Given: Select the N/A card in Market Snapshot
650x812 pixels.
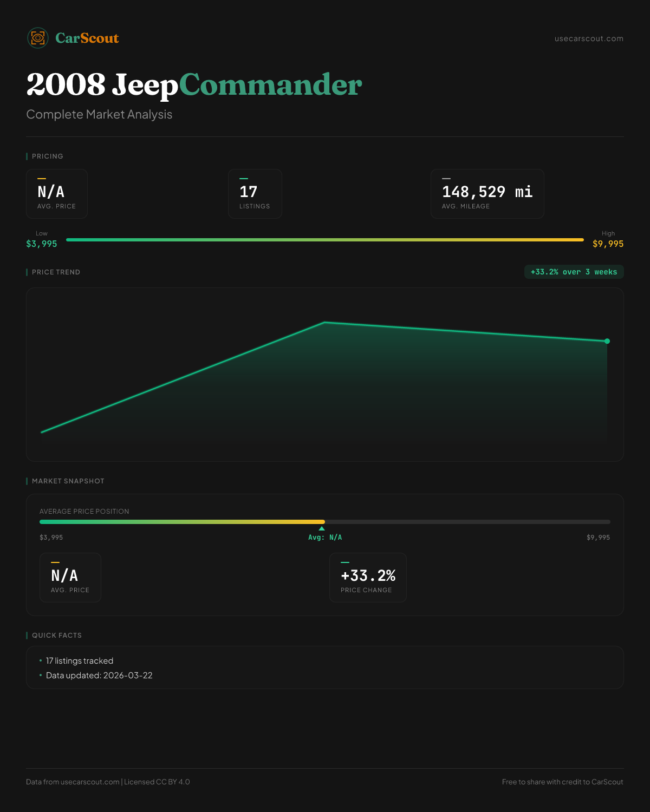Looking at the screenshot, I should (x=70, y=578).
